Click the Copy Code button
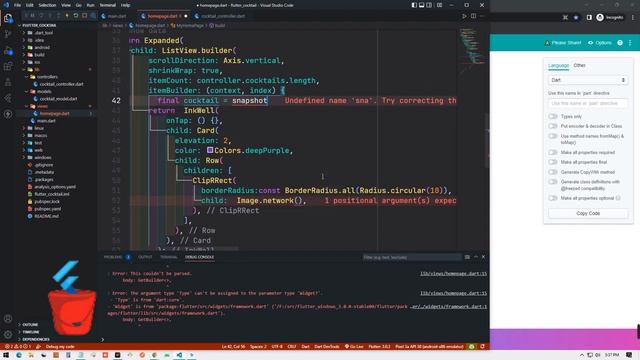This screenshot has height=360, width=640. [588, 213]
